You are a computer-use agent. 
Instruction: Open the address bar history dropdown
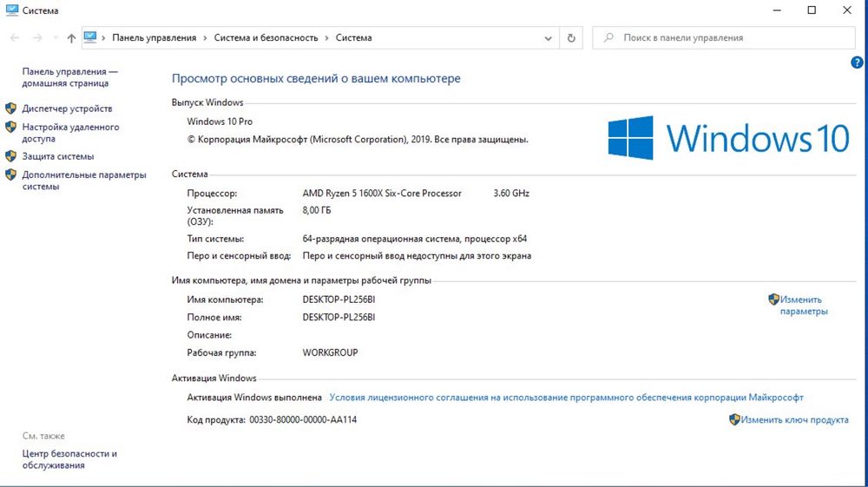[x=548, y=38]
